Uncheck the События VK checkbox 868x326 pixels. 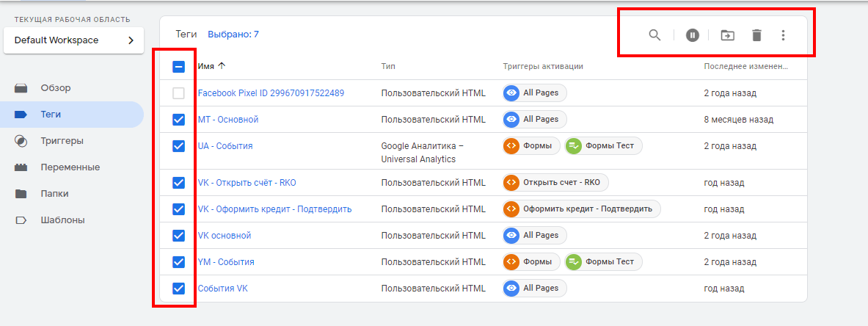[178, 289]
